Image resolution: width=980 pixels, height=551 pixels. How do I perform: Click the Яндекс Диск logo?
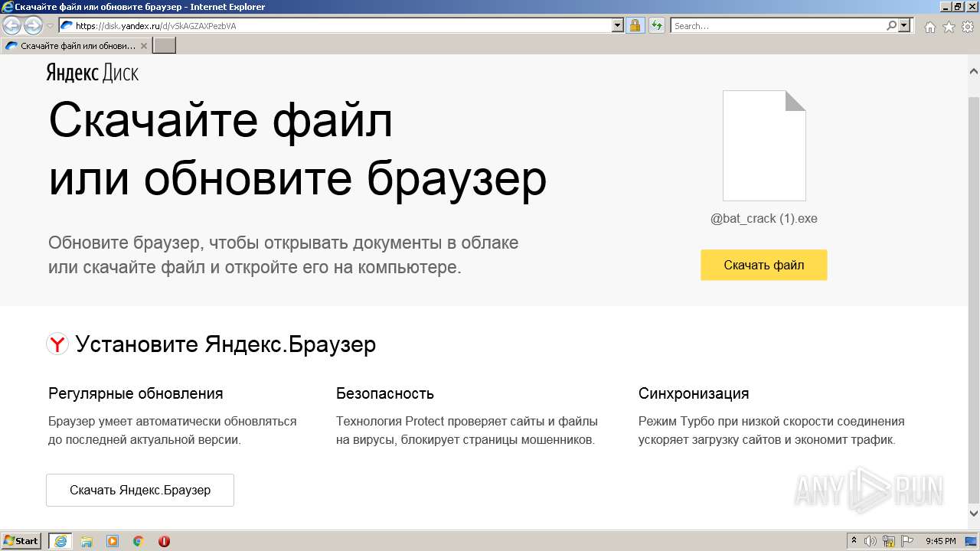click(x=93, y=73)
